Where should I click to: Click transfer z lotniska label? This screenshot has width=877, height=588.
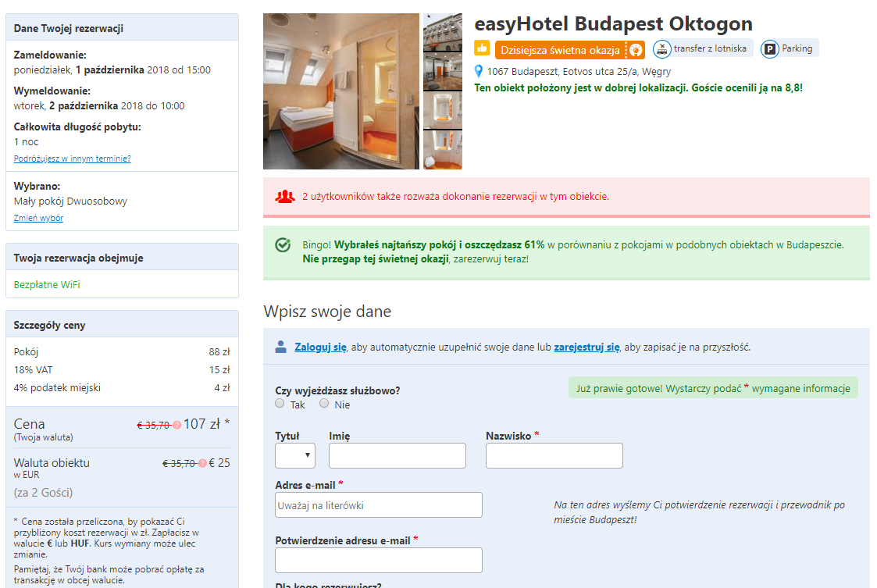(710, 48)
